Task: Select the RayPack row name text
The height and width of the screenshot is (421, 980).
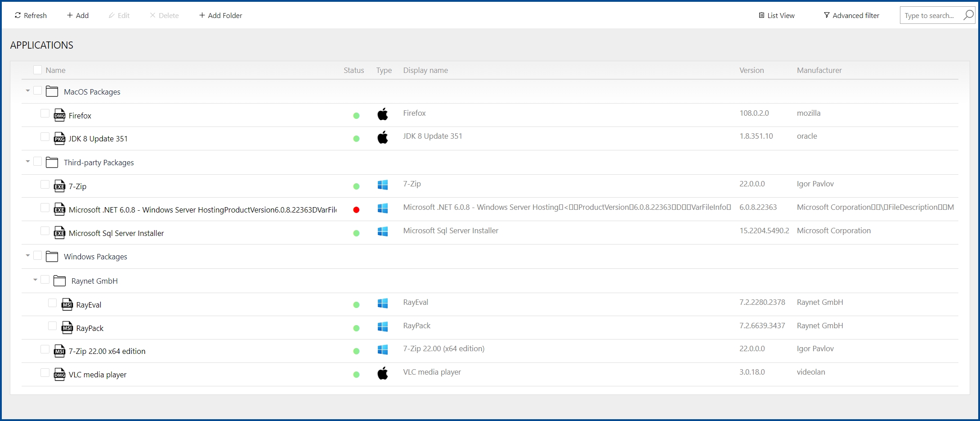Action: (x=90, y=328)
